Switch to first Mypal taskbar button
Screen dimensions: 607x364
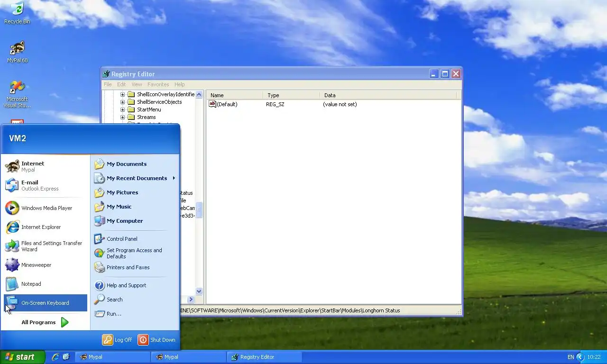point(112,357)
